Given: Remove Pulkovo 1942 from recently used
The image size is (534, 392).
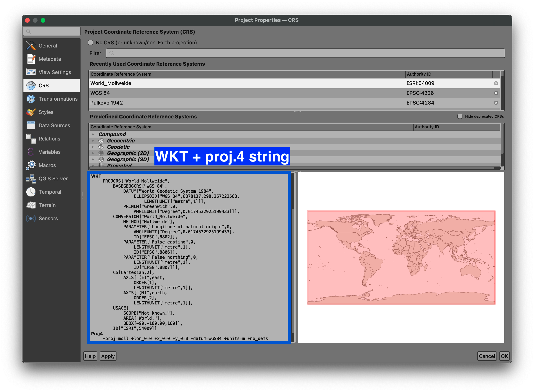Looking at the screenshot, I should (x=496, y=103).
